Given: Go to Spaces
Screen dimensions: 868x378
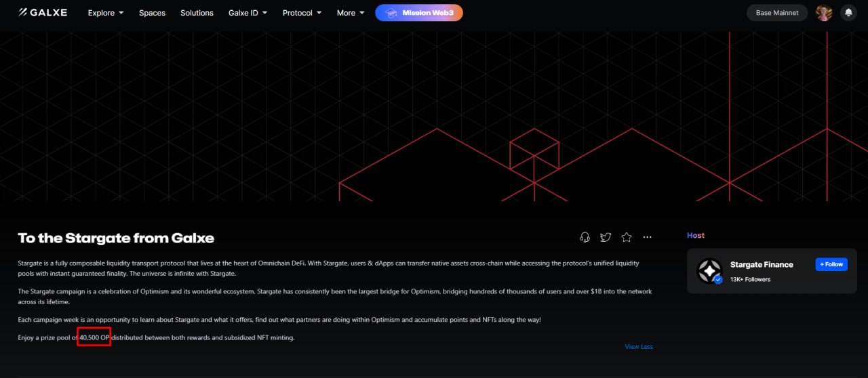Looking at the screenshot, I should click(x=152, y=13).
